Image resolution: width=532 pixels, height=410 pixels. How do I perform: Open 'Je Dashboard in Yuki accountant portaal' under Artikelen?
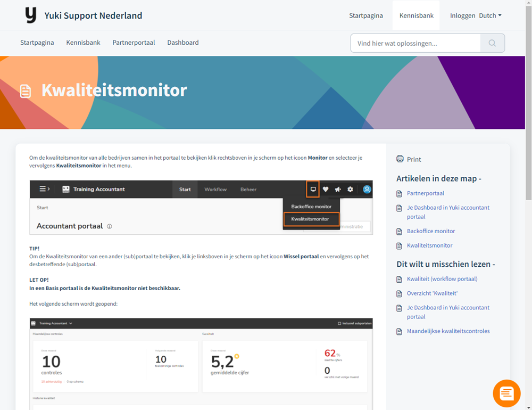click(448, 212)
